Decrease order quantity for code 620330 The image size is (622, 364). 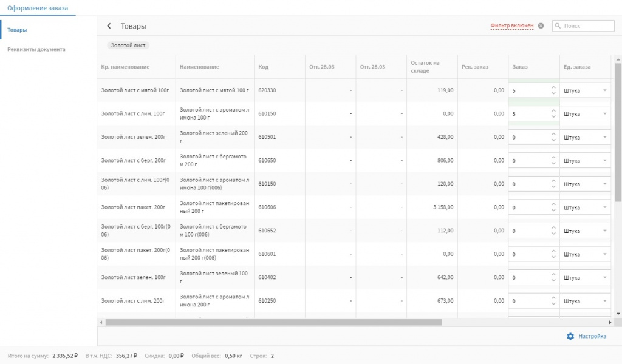point(553,93)
